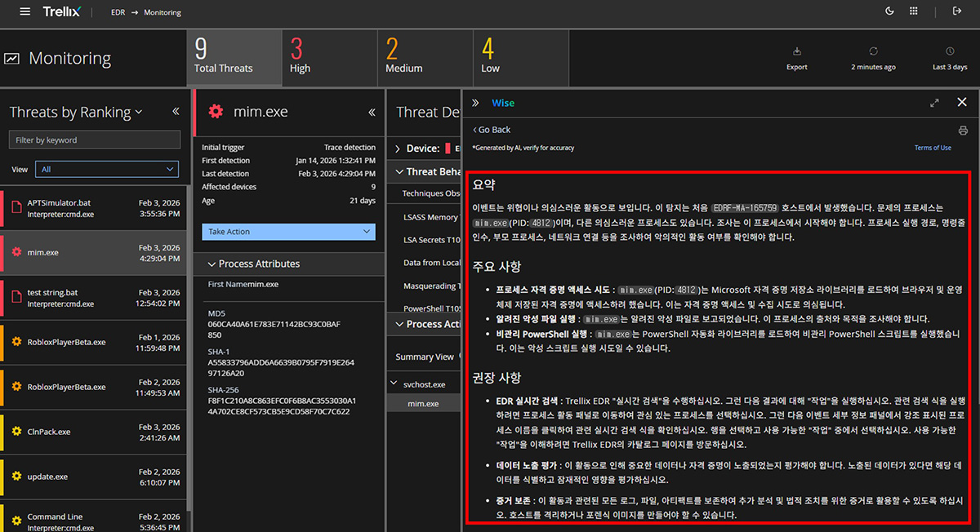Select the Total Threats tab
Viewport: 980px width, 532px height.
234,58
